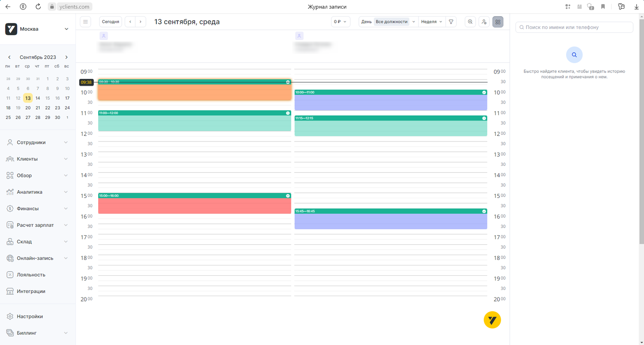644x345 pixels.
Task: Open the red 15:00—16:00 appointment
Action: pyautogui.click(x=194, y=205)
